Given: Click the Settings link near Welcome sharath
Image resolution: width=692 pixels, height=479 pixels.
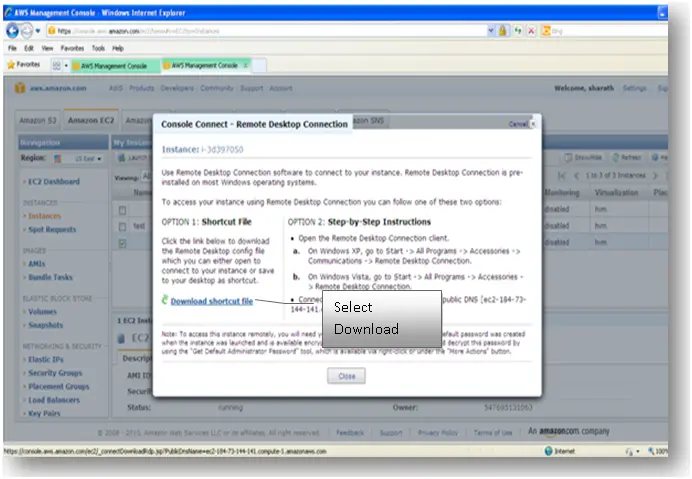Looking at the screenshot, I should pos(635,88).
